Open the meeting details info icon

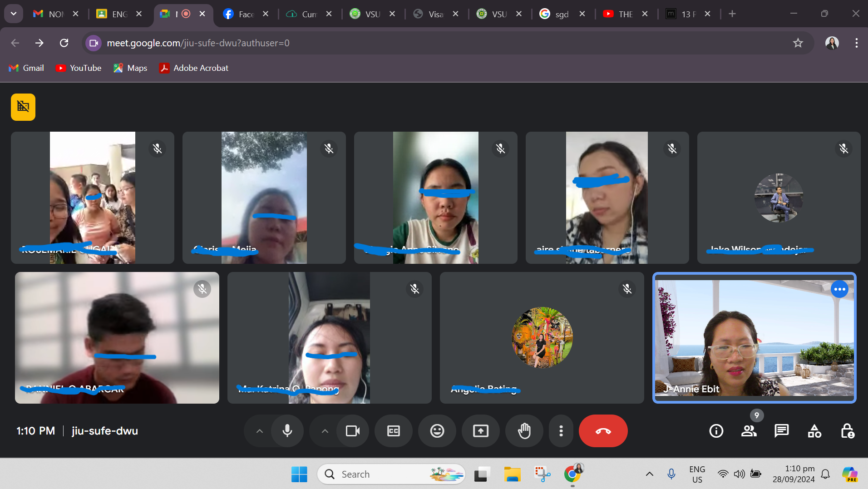[716, 431]
